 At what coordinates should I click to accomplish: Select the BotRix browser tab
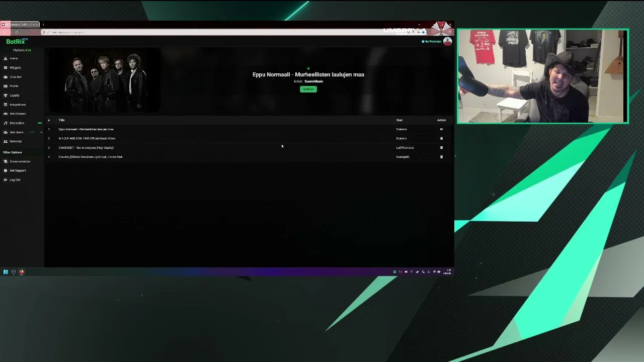point(20,24)
